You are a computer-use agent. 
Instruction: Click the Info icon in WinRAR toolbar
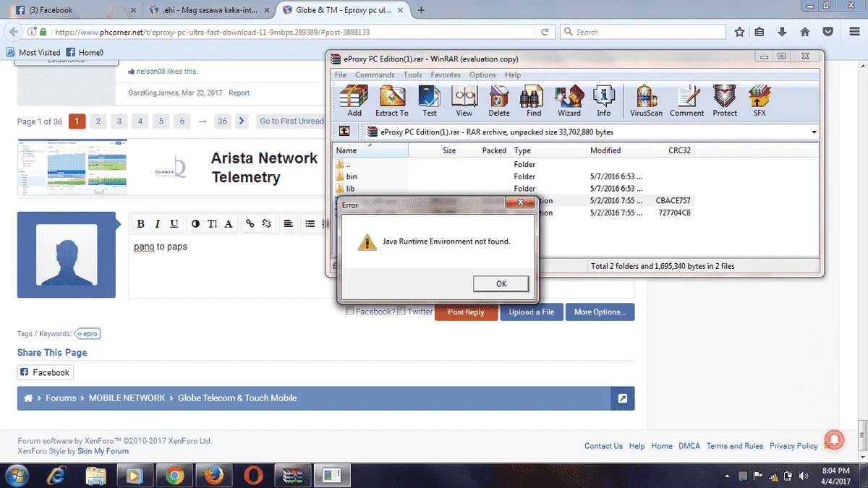[x=604, y=100]
